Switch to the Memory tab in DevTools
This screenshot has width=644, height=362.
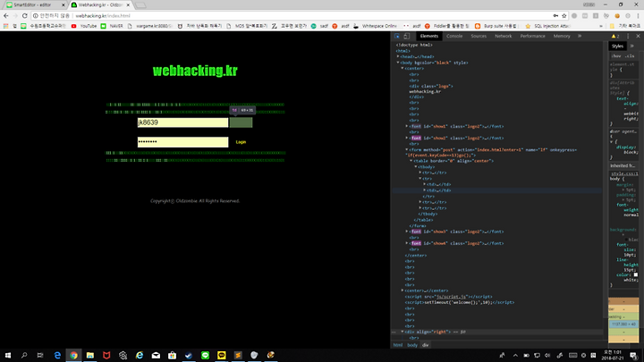tap(562, 36)
